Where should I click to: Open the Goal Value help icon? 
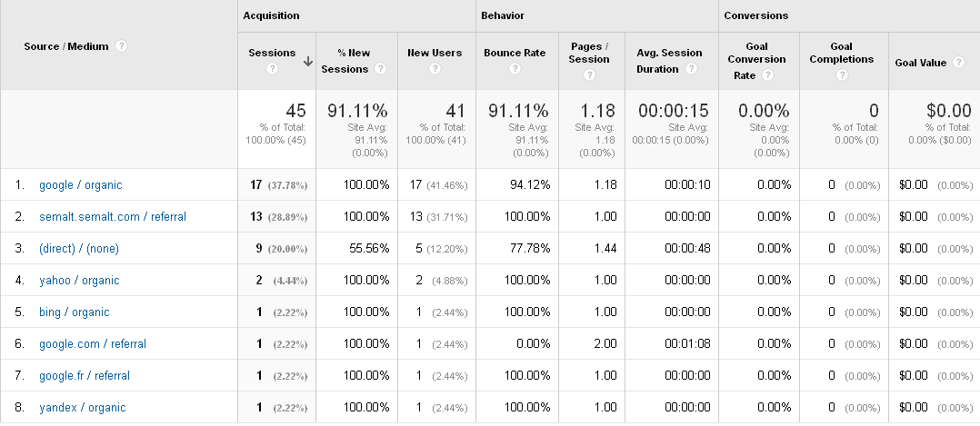click(957, 62)
